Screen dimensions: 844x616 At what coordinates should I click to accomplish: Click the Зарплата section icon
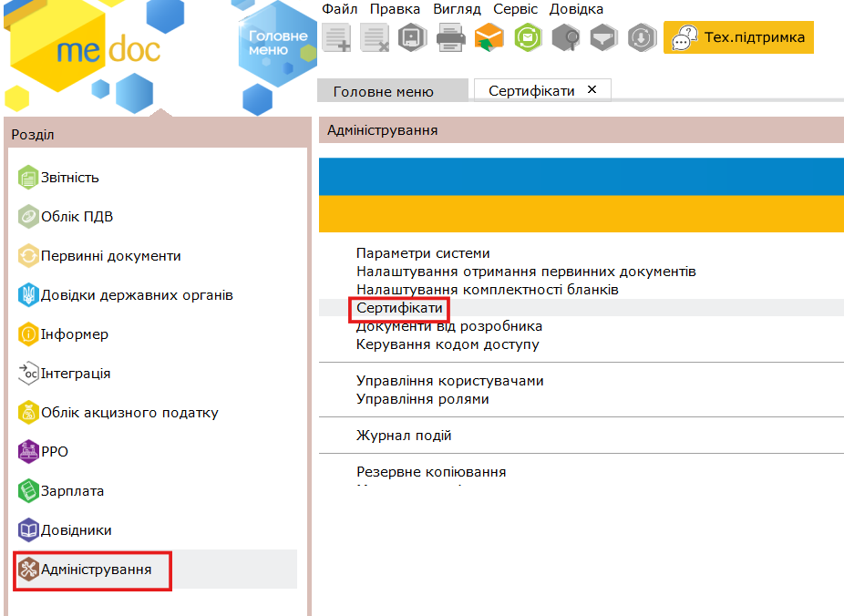[28, 491]
